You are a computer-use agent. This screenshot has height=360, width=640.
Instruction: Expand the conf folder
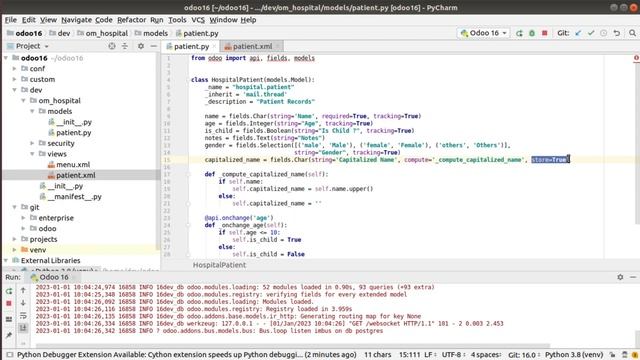click(x=15, y=69)
